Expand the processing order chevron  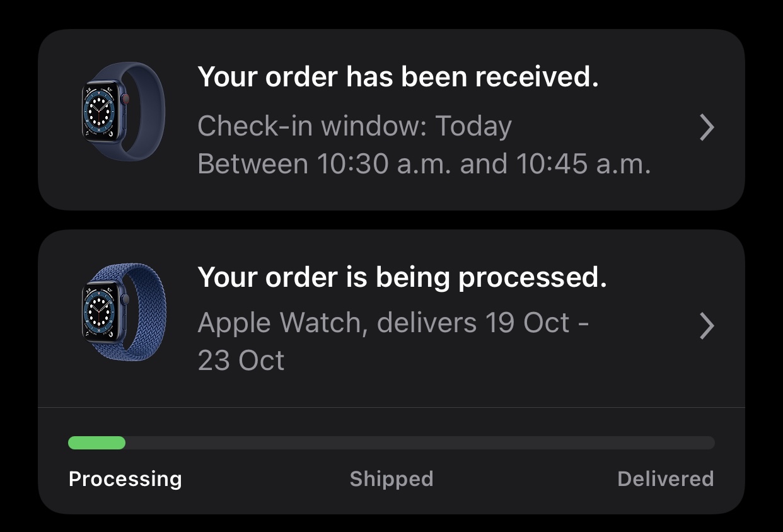point(707,327)
